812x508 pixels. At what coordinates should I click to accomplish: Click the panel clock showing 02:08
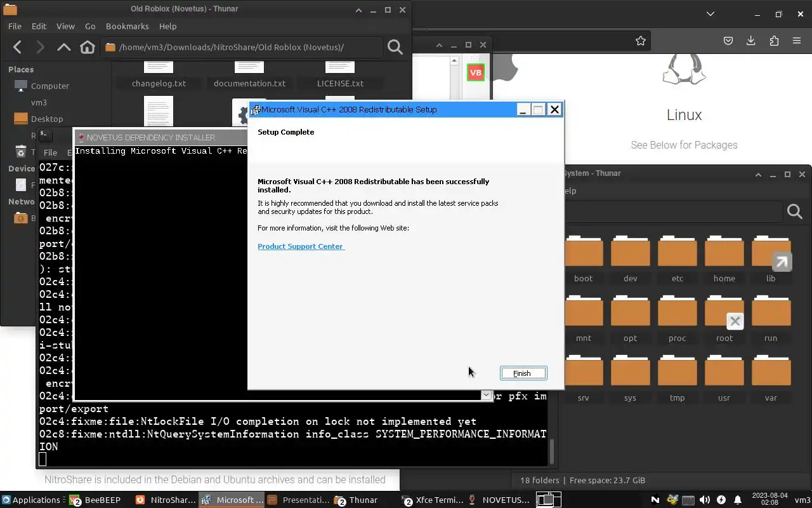pyautogui.click(x=768, y=500)
